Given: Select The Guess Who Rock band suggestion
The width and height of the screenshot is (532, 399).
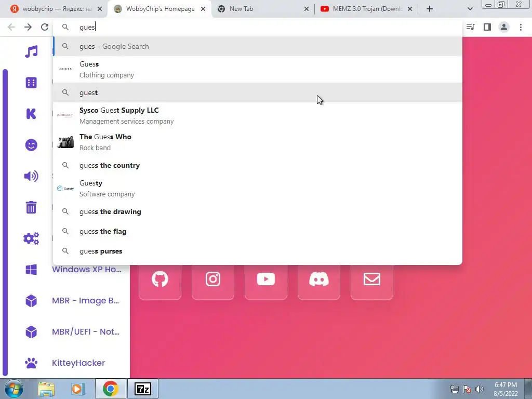Looking at the screenshot, I should pos(258,142).
